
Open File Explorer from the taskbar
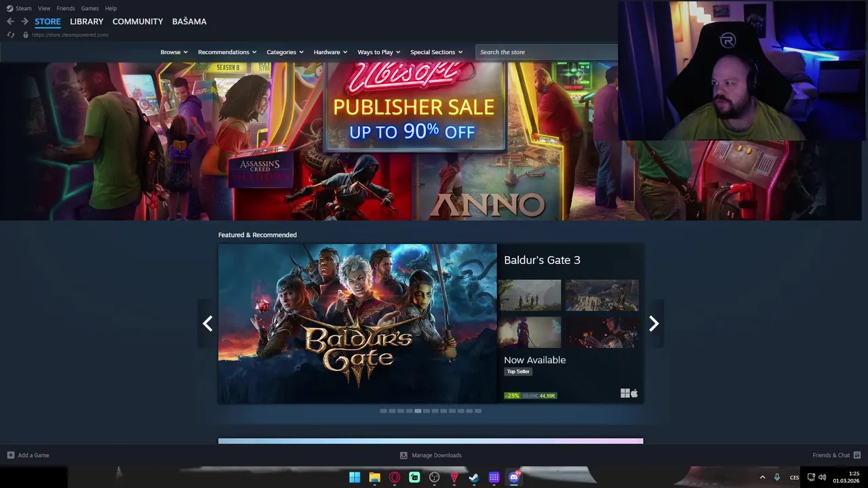tap(374, 477)
